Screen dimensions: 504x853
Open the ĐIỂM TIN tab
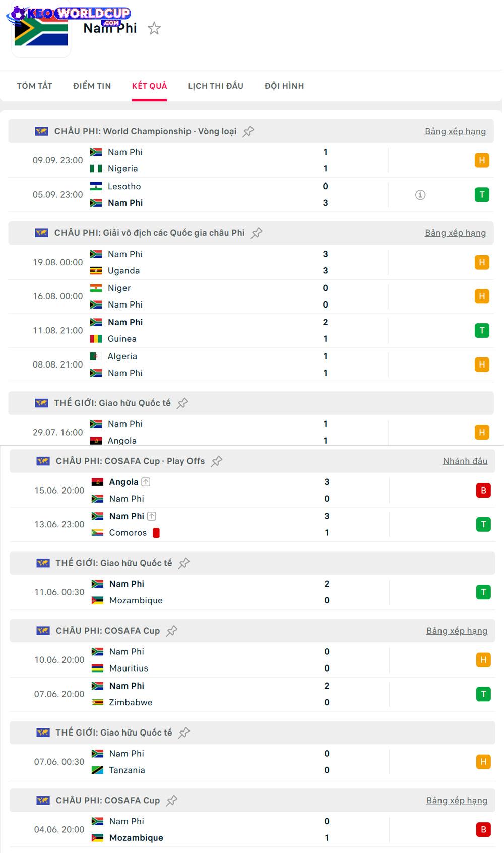point(92,86)
